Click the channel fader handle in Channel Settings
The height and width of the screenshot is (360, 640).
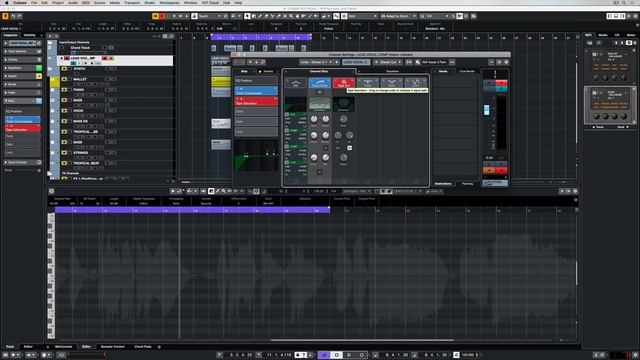[x=487, y=110]
